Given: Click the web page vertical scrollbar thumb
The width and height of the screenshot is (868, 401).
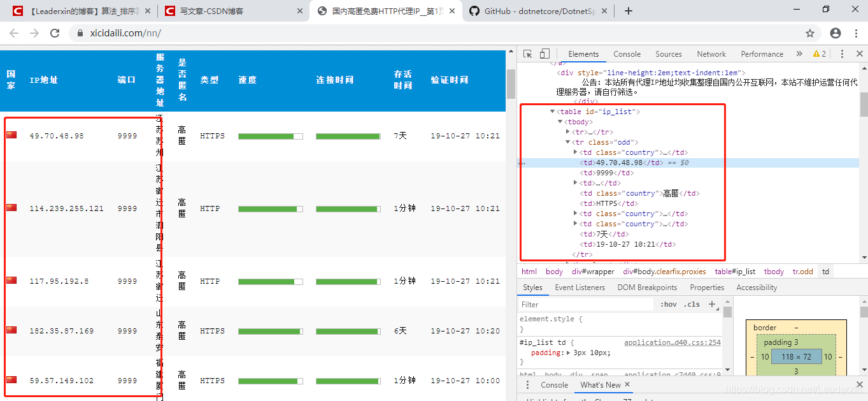Looking at the screenshot, I should pyautogui.click(x=511, y=84).
